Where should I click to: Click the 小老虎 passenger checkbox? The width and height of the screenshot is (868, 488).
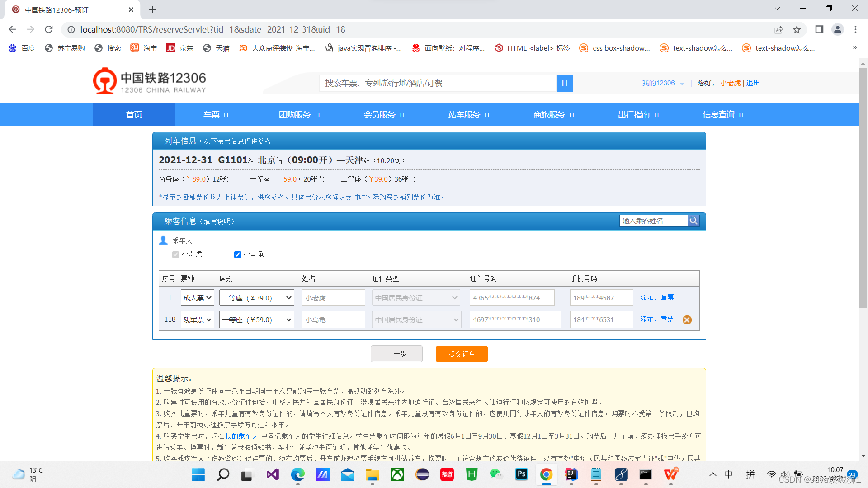[x=175, y=254]
